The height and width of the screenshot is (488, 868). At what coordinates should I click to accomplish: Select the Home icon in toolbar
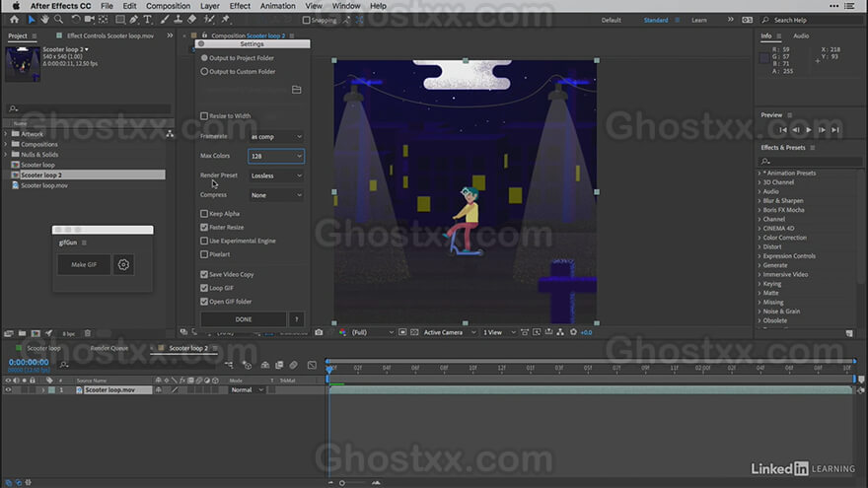[x=15, y=20]
